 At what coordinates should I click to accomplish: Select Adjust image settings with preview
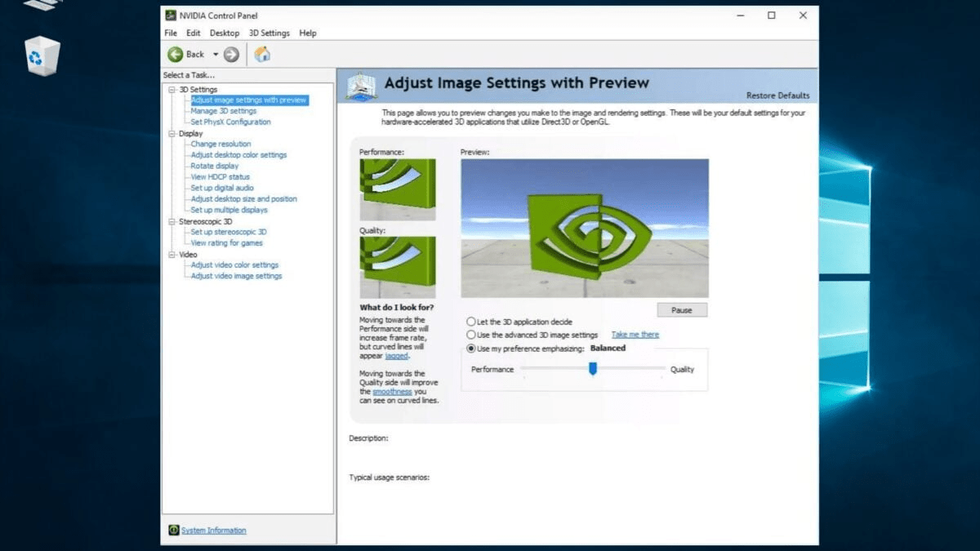pos(249,100)
